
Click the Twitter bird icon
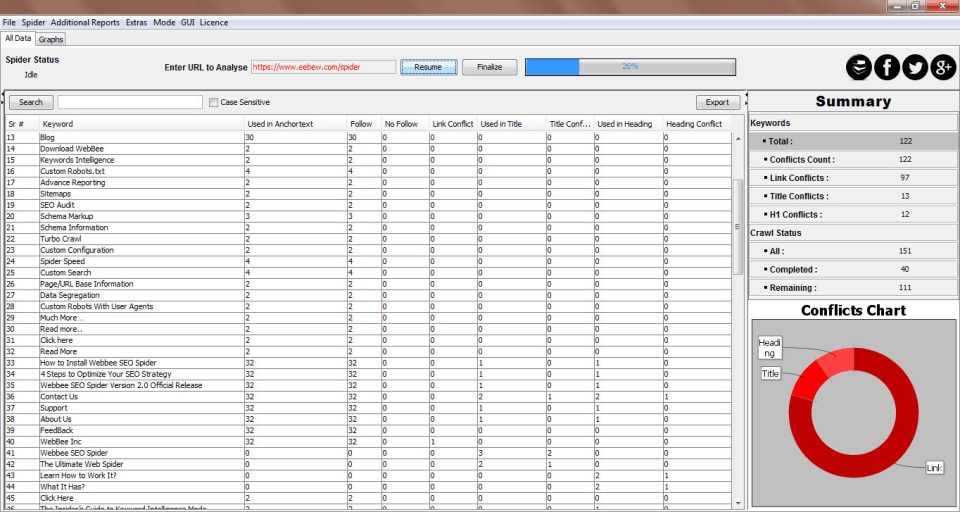pos(915,67)
